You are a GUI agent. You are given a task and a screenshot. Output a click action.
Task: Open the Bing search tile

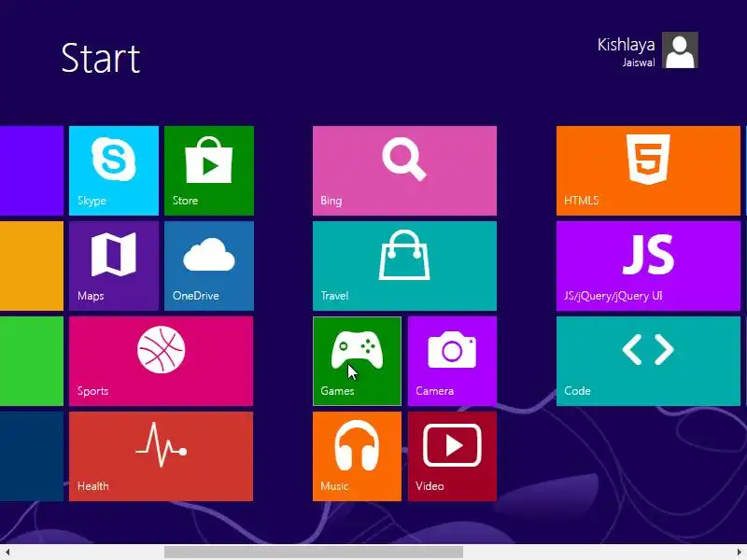coord(404,171)
